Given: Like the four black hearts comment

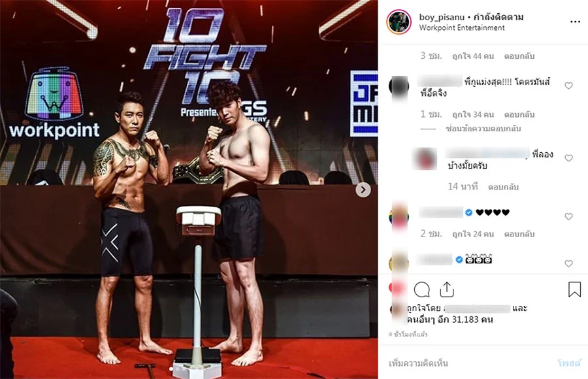Looking at the screenshot, I should coord(568,216).
